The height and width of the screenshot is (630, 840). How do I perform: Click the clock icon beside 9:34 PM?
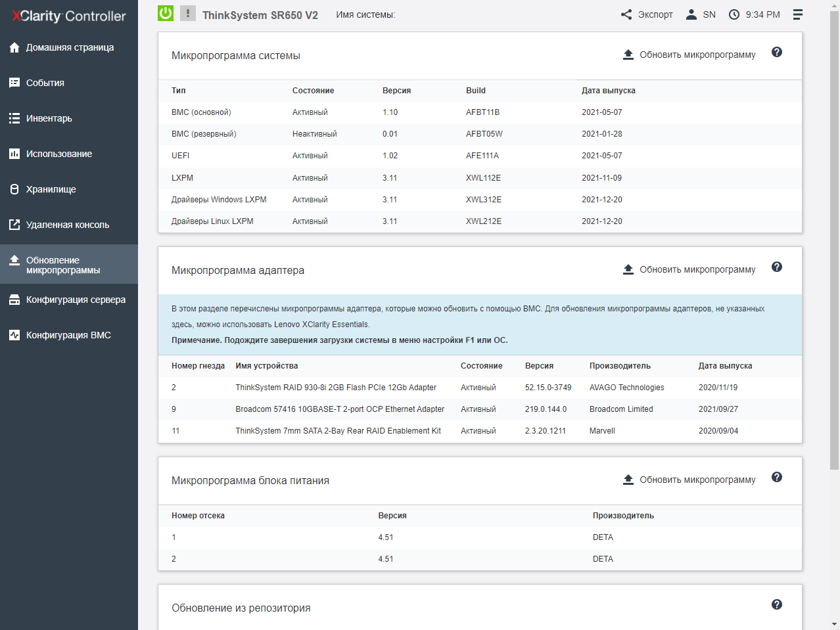click(734, 14)
